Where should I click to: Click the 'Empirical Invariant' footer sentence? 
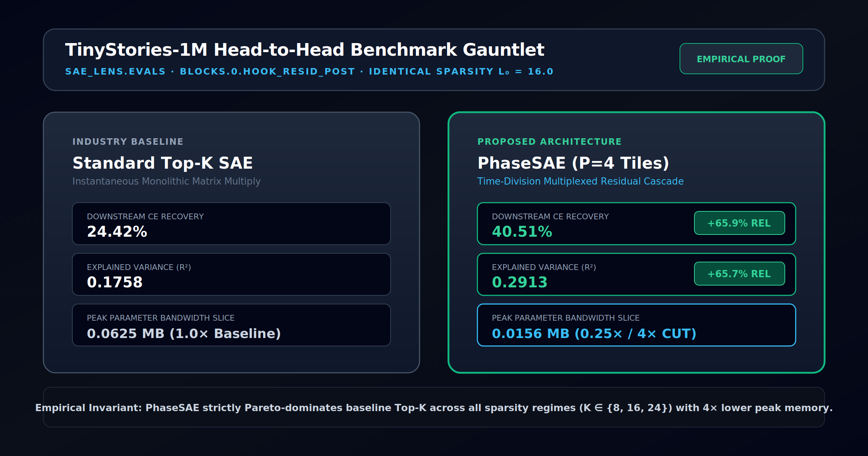[x=434, y=408]
